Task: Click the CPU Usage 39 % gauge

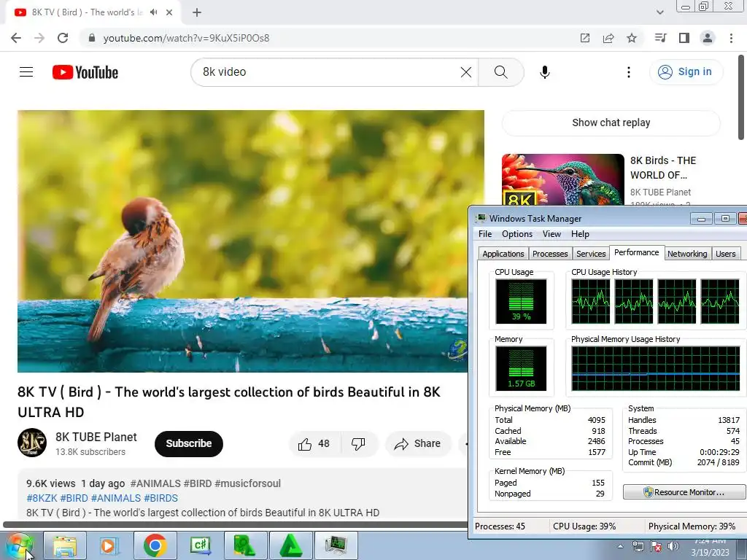Action: (521, 301)
